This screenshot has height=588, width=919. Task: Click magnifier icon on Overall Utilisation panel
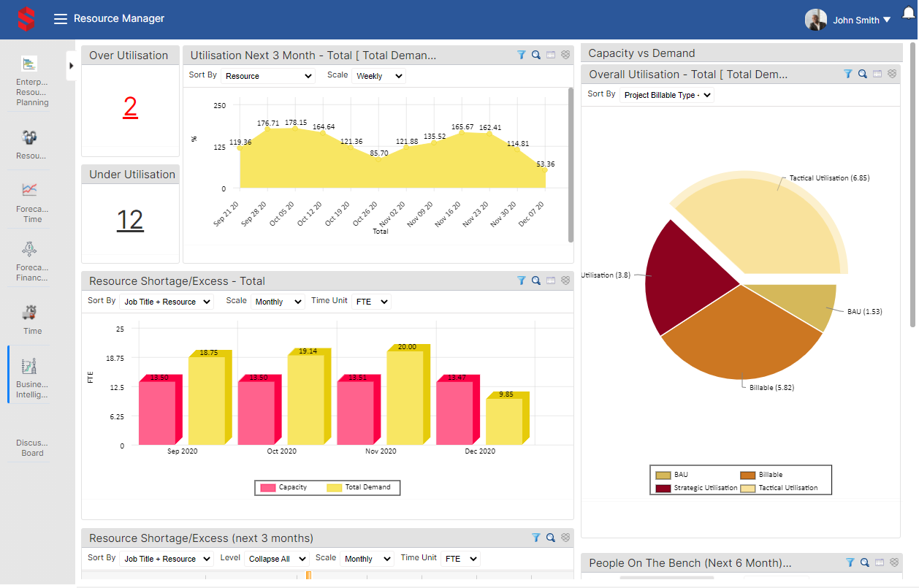(863, 74)
